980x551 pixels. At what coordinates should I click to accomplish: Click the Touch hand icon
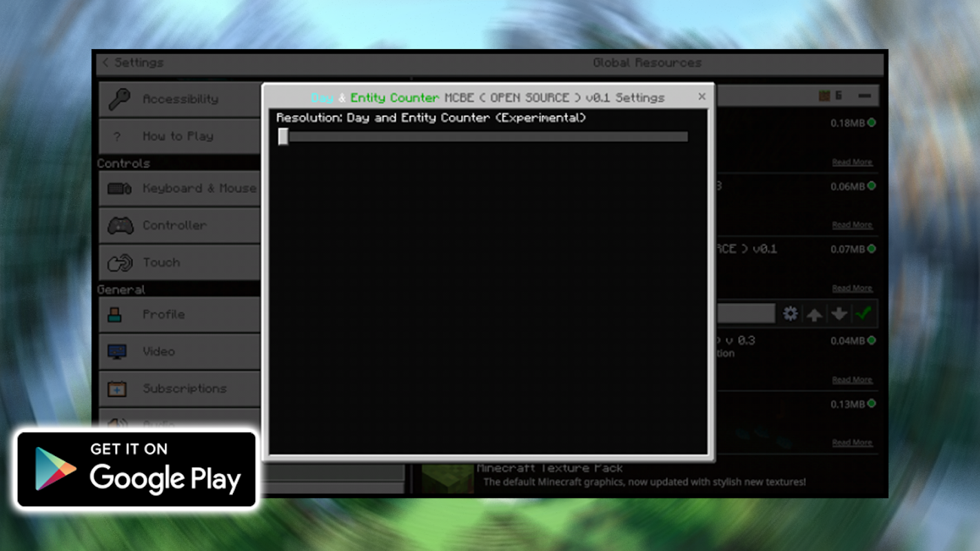[x=120, y=262]
